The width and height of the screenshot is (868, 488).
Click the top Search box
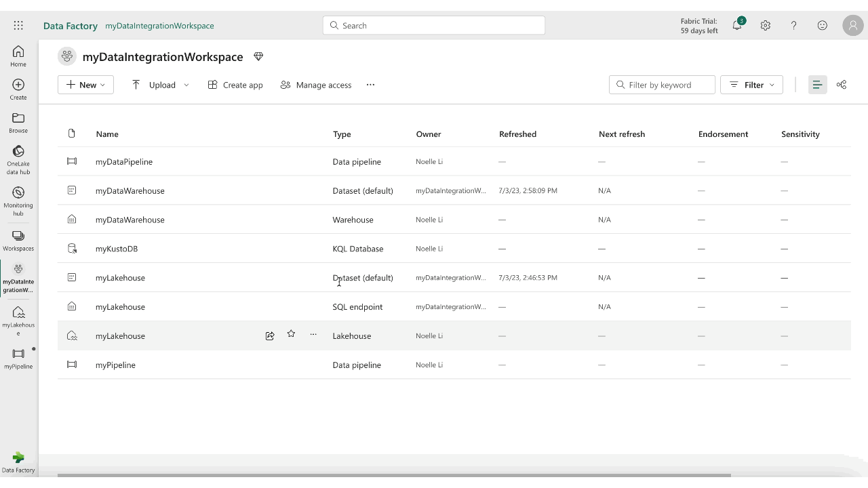point(434,26)
